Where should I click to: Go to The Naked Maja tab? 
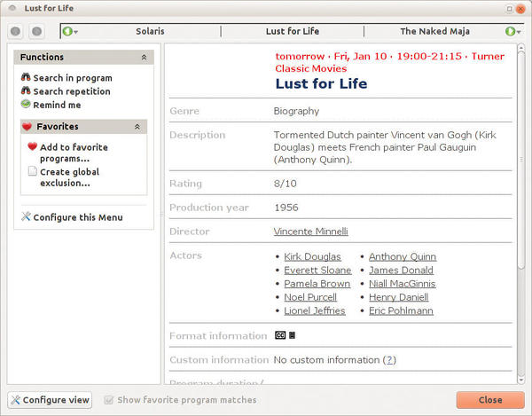(x=434, y=32)
